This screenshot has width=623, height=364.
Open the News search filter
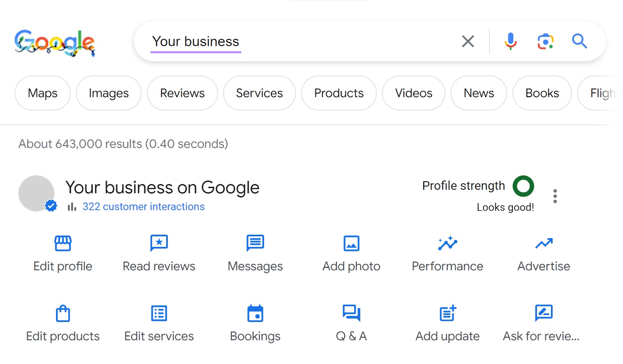pos(478,93)
